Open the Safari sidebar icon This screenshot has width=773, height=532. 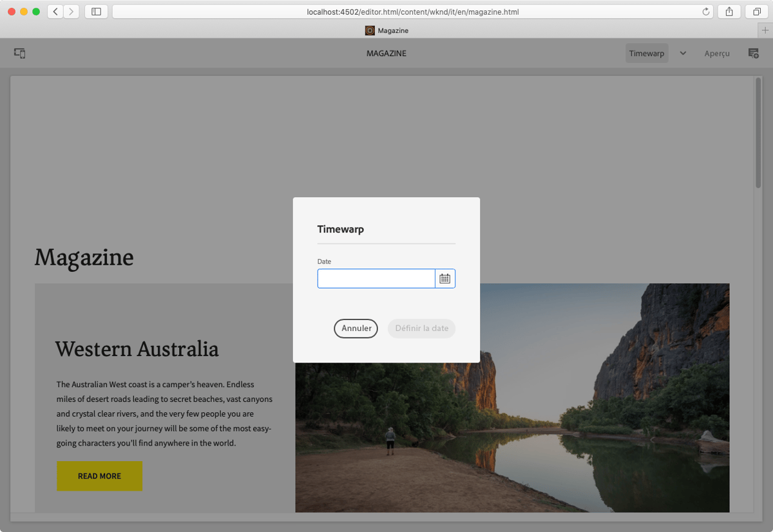[x=95, y=11]
